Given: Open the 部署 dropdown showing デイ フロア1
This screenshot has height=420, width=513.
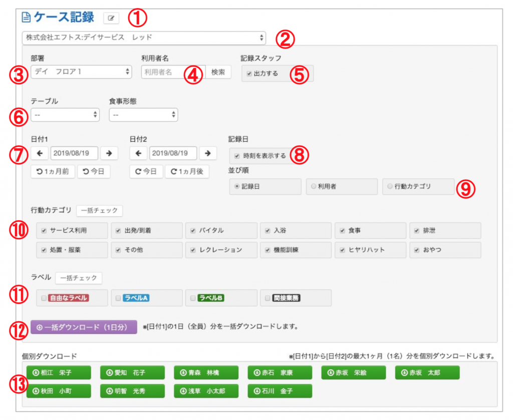Looking at the screenshot, I should 81,72.
